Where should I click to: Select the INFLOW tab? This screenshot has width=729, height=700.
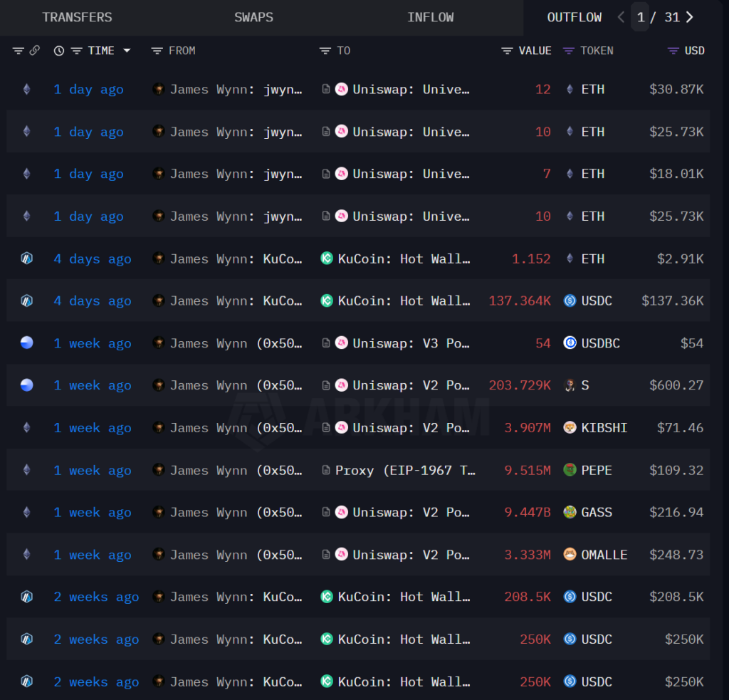click(x=431, y=17)
